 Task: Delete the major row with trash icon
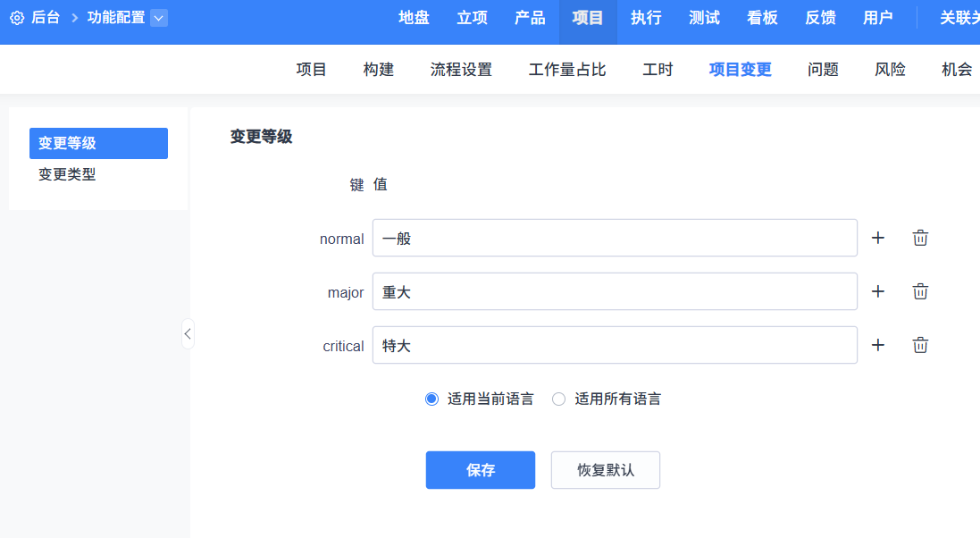[920, 291]
